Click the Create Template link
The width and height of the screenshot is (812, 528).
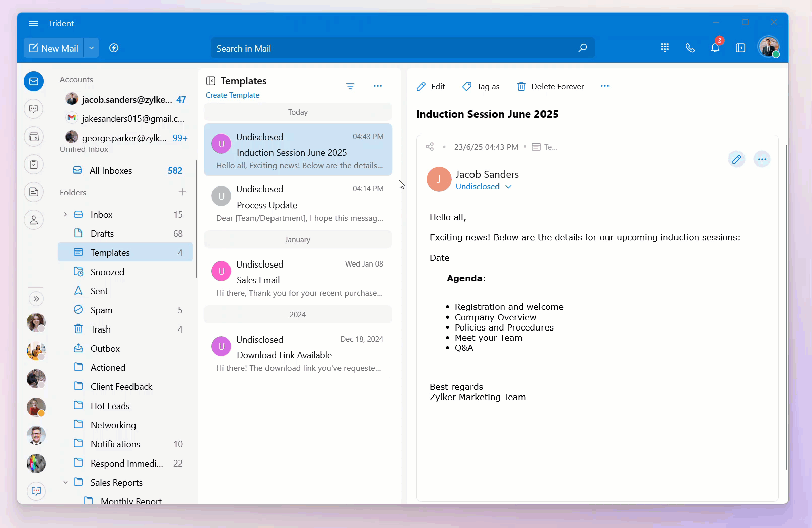(x=232, y=95)
